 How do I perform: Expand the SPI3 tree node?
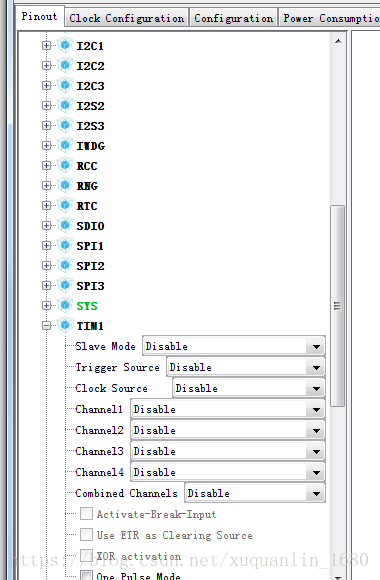point(46,285)
